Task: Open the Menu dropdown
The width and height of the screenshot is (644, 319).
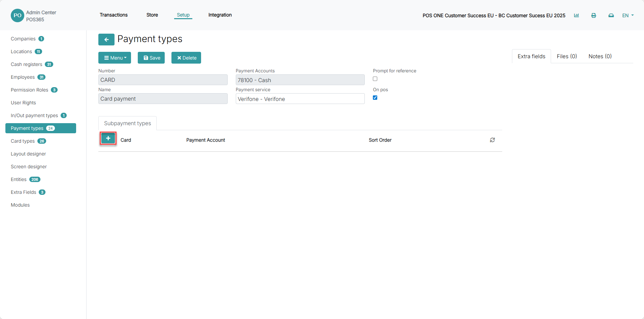Action: pyautogui.click(x=115, y=58)
